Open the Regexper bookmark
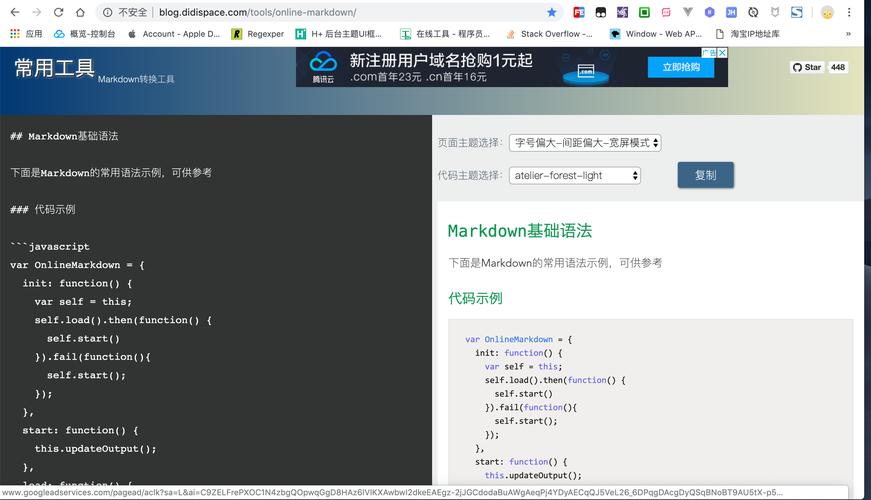Viewport: 871px width, 500px height. point(258,34)
